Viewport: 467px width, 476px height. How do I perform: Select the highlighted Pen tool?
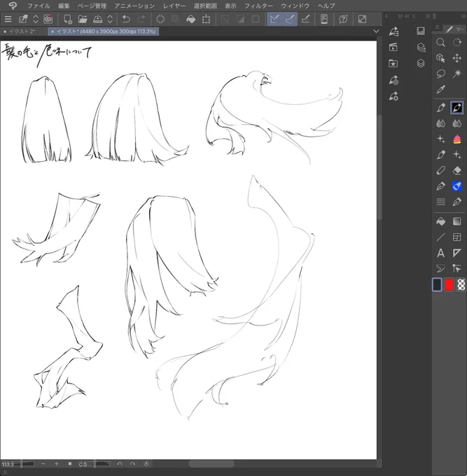pos(457,108)
